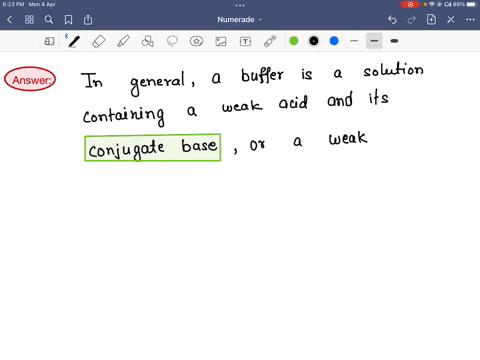This screenshot has width=480, height=360.
Task: Select the Shapes tool
Action: pyautogui.click(x=147, y=41)
